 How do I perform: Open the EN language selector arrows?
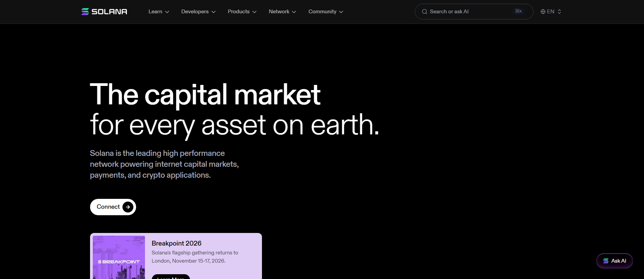coord(559,12)
